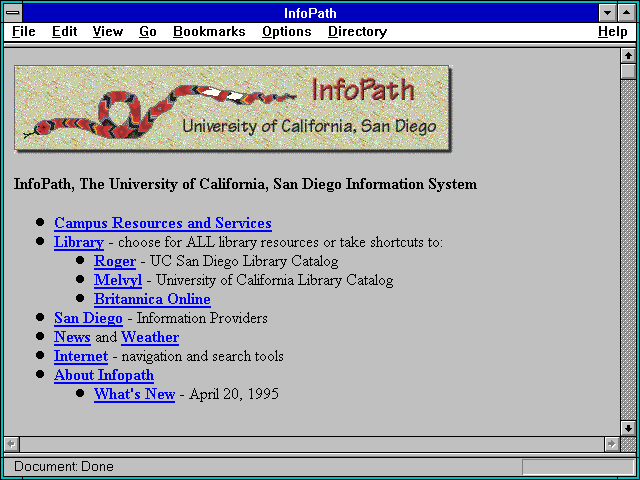The width and height of the screenshot is (640, 480).
Task: Open the Help menu
Action: point(613,32)
